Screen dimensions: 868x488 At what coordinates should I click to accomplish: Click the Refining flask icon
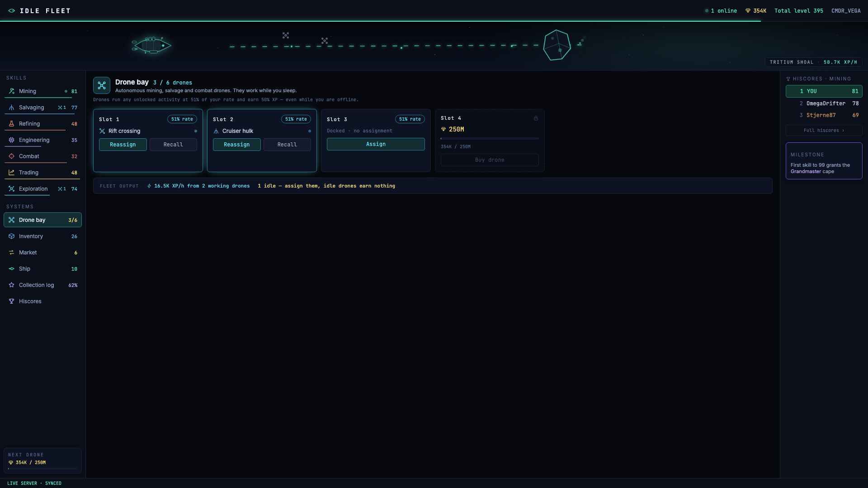pyautogui.click(x=11, y=124)
